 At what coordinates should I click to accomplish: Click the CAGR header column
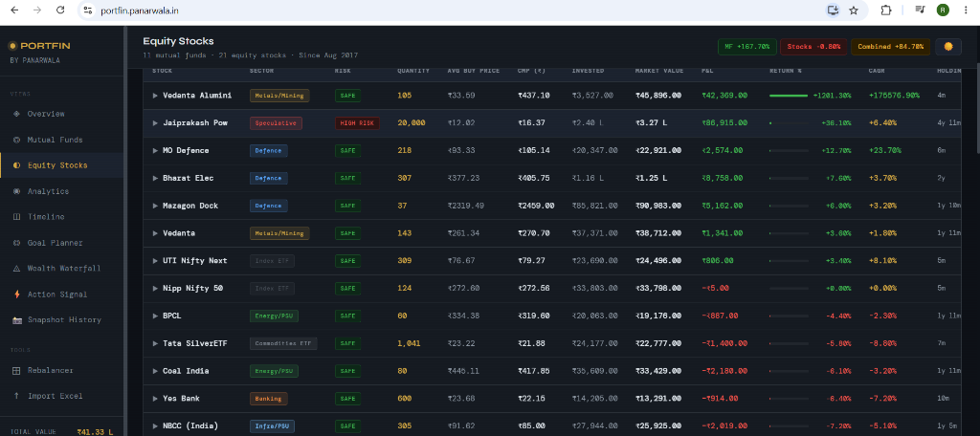click(x=877, y=71)
